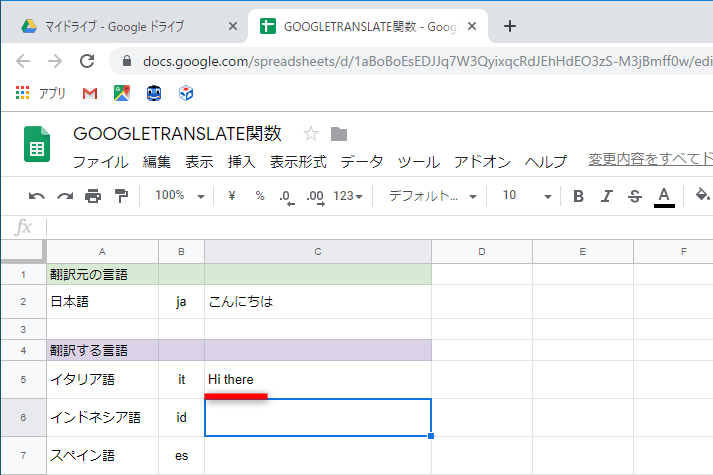
Task: Close the GOOGLETRANSLATE関数 tab
Action: click(472, 26)
